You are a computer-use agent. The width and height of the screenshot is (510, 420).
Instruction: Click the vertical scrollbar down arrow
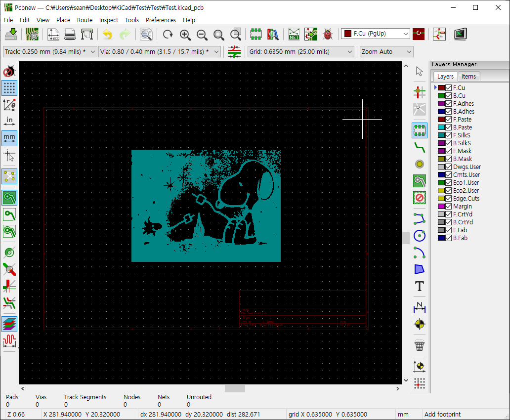tap(406, 380)
